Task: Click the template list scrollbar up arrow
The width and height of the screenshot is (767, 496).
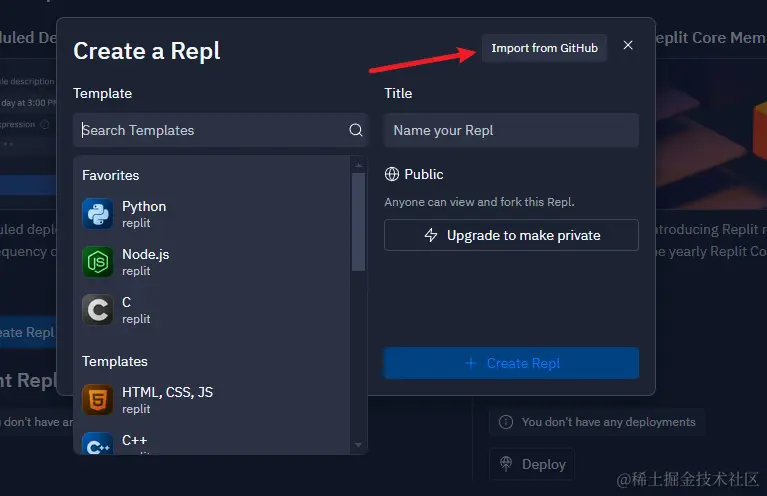Action: pos(359,165)
